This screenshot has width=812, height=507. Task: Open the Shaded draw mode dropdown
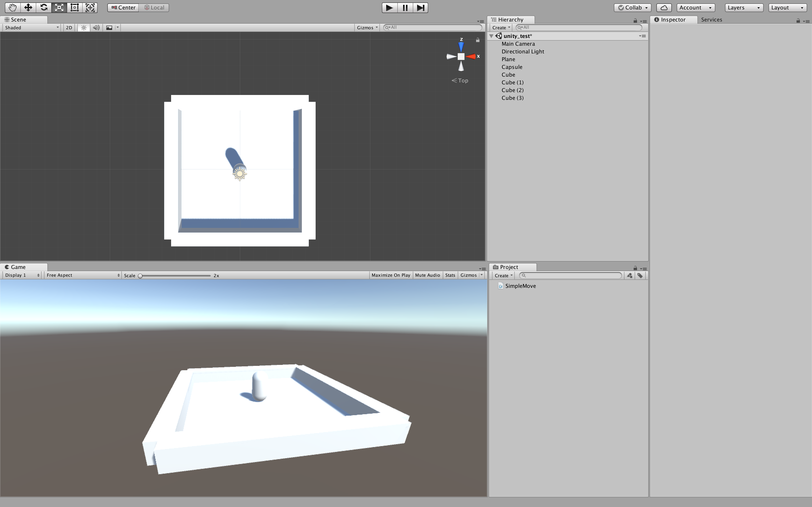(32, 28)
